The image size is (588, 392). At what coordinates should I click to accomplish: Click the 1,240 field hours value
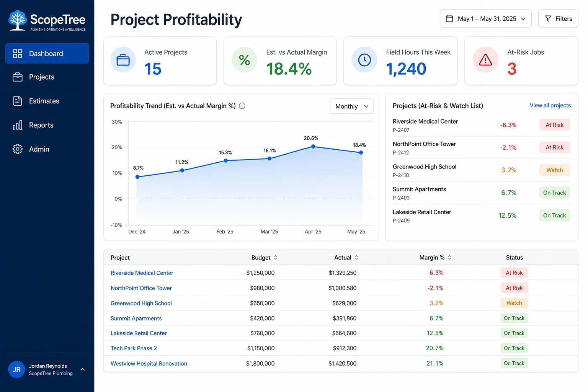tap(406, 69)
